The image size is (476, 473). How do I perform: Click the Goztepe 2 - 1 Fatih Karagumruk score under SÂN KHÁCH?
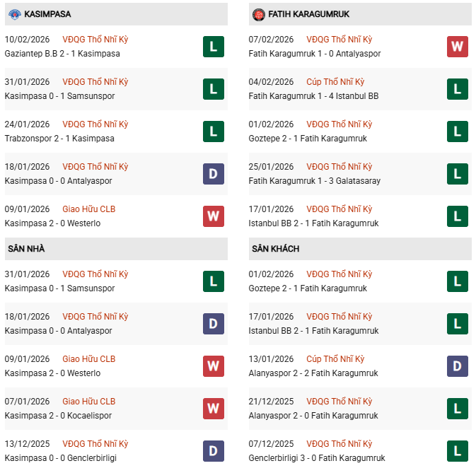coord(308,288)
